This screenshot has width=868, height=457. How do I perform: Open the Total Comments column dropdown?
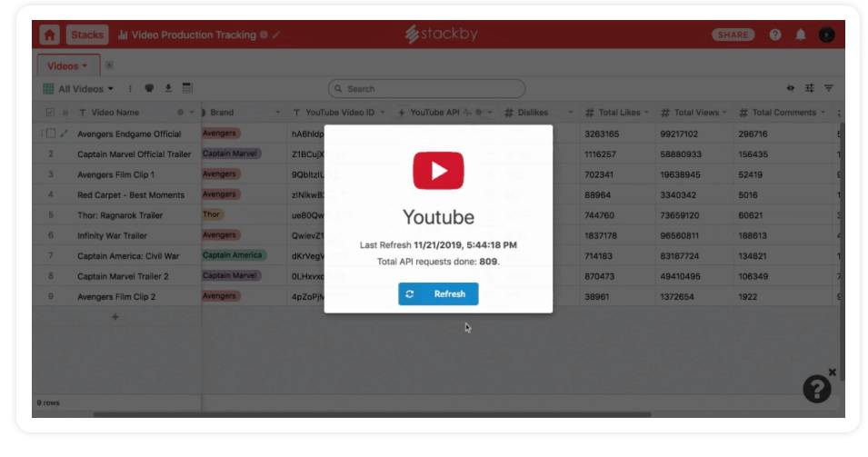823,113
